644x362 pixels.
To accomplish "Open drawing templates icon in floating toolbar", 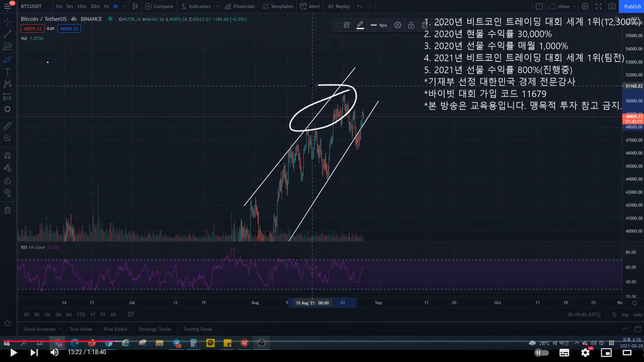I will (347, 25).
